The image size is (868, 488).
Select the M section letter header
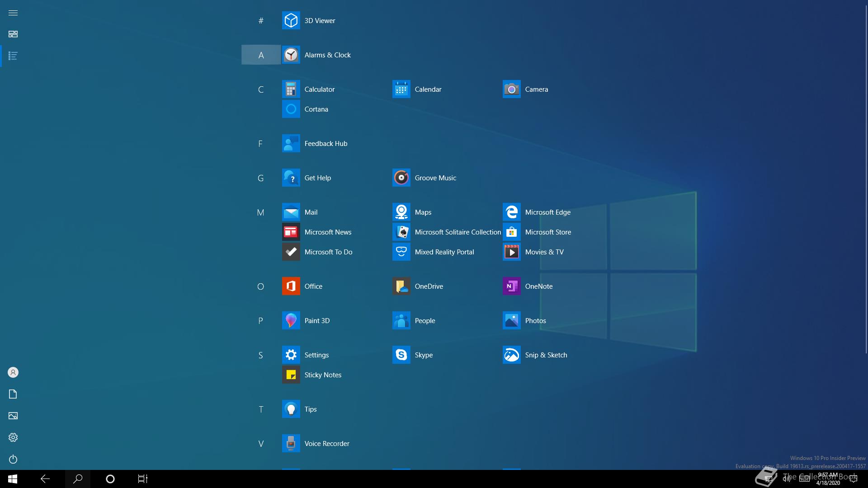261,212
